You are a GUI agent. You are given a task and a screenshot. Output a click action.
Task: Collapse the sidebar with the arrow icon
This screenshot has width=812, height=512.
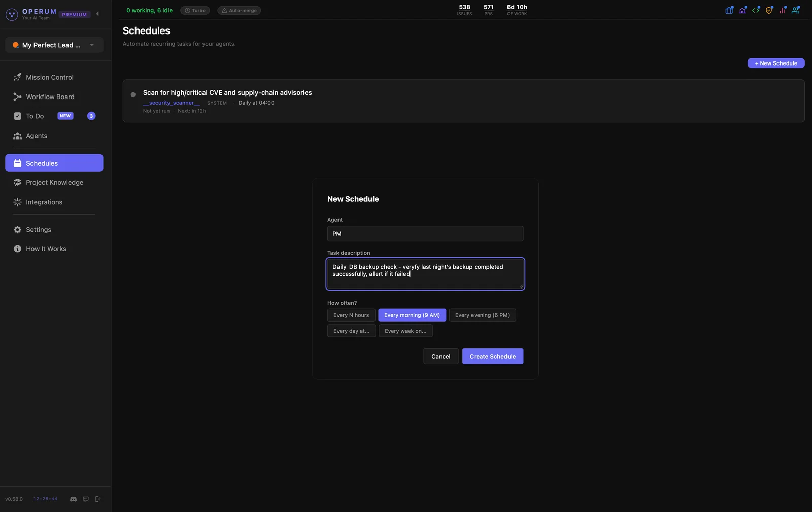pyautogui.click(x=97, y=14)
